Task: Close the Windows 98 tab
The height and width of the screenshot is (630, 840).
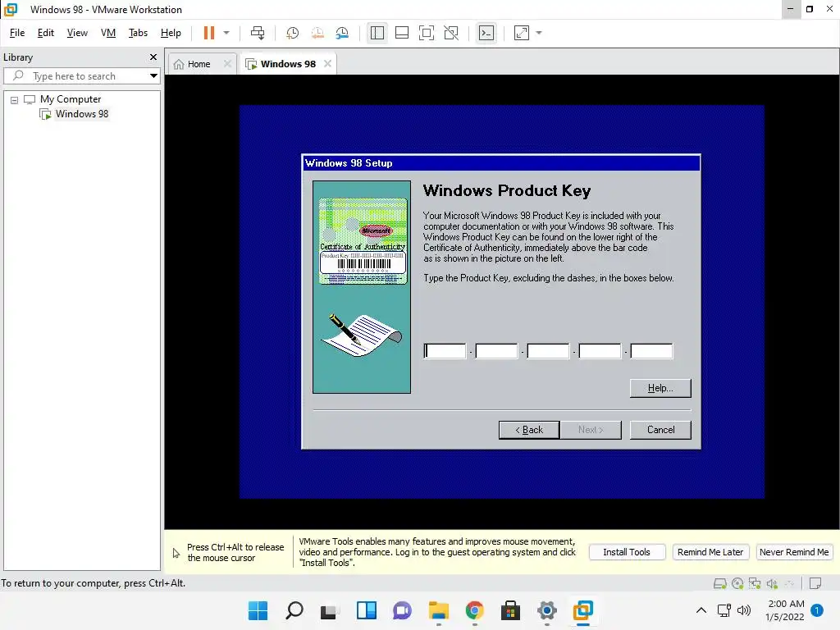Action: 327,64
